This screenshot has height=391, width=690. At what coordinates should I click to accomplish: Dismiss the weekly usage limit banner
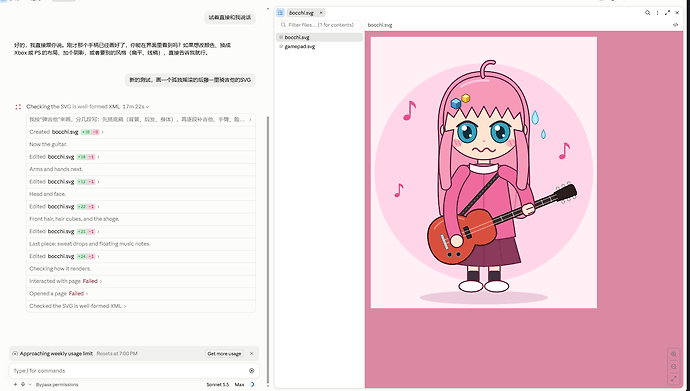click(x=252, y=354)
